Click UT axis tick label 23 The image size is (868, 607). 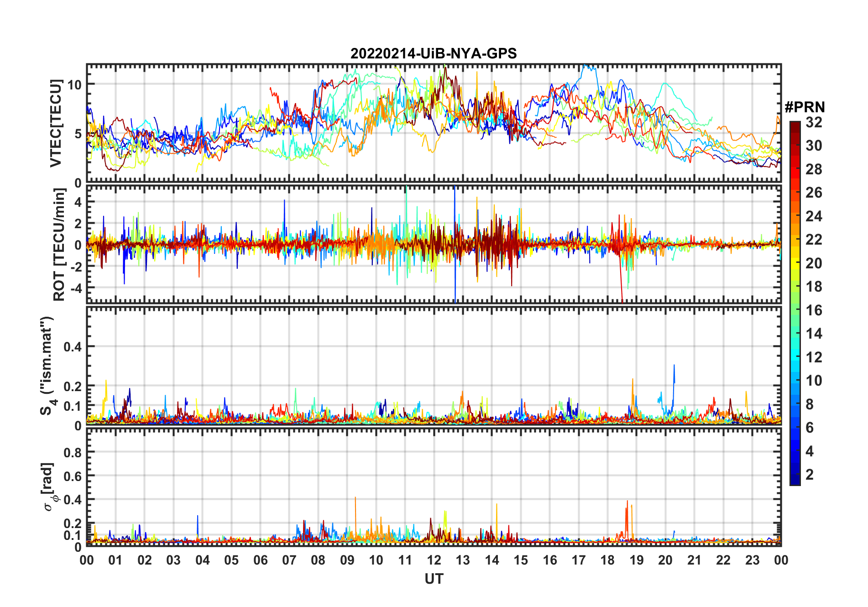coord(752,560)
